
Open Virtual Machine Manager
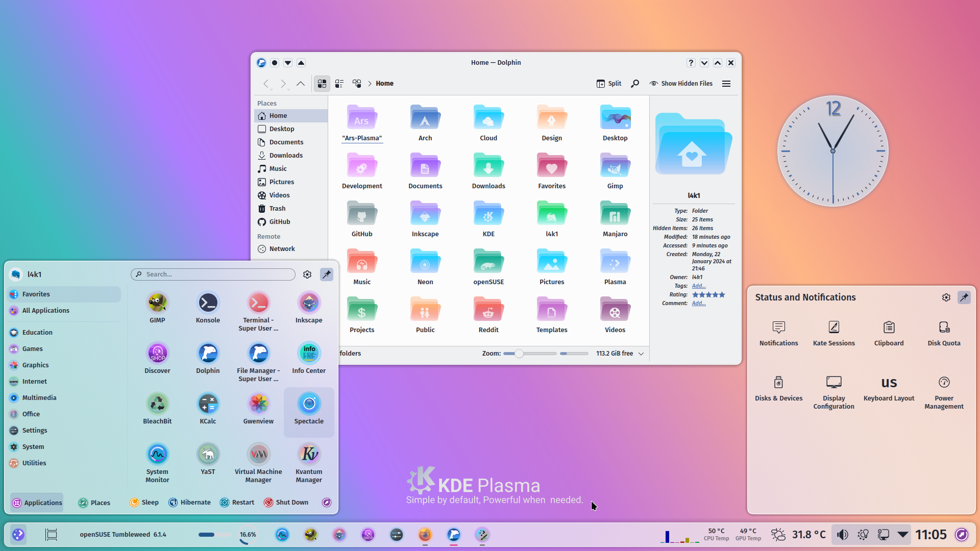pyautogui.click(x=258, y=463)
